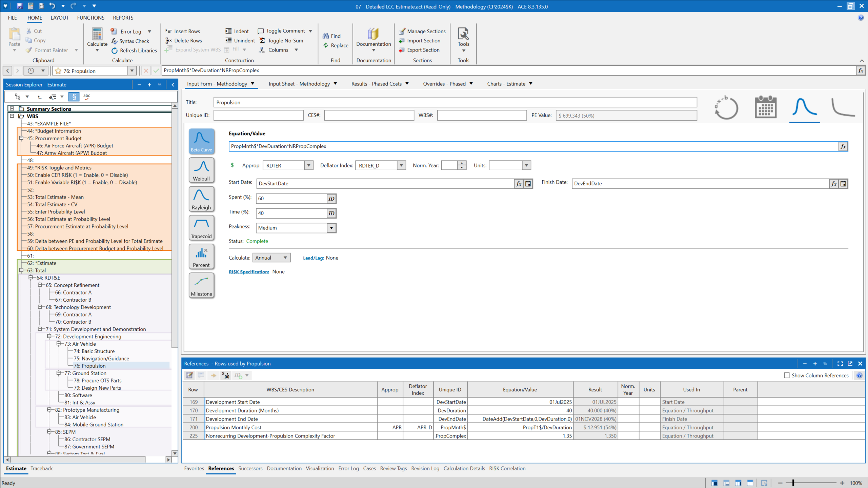Click the ID button next to Spent (%)
Image resolution: width=868 pixels, height=488 pixels.
pyautogui.click(x=331, y=199)
